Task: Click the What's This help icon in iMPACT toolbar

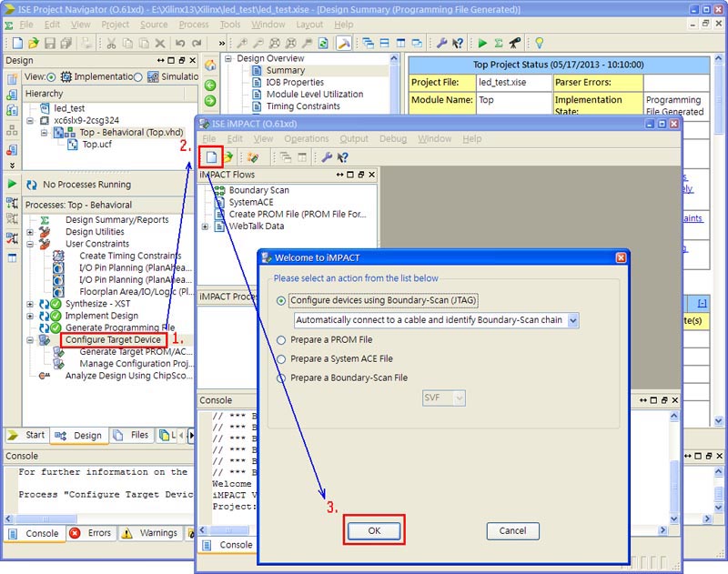Action: tap(343, 157)
